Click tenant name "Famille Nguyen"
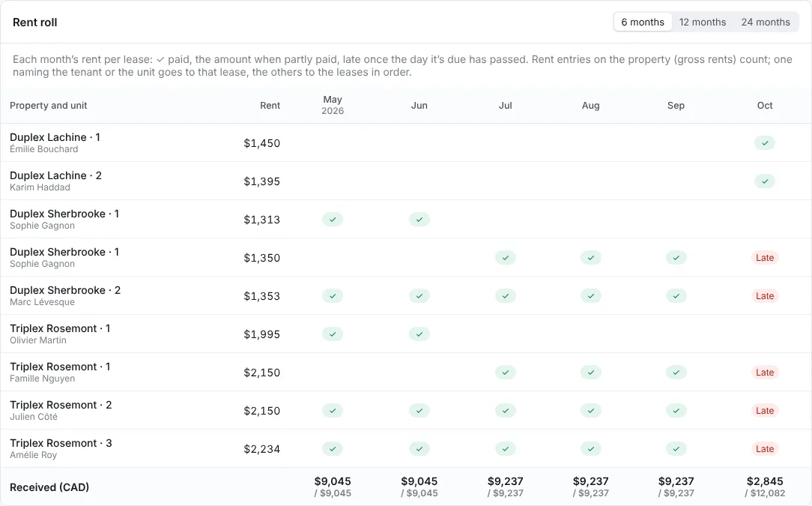This screenshot has height=506, width=812. tap(43, 379)
